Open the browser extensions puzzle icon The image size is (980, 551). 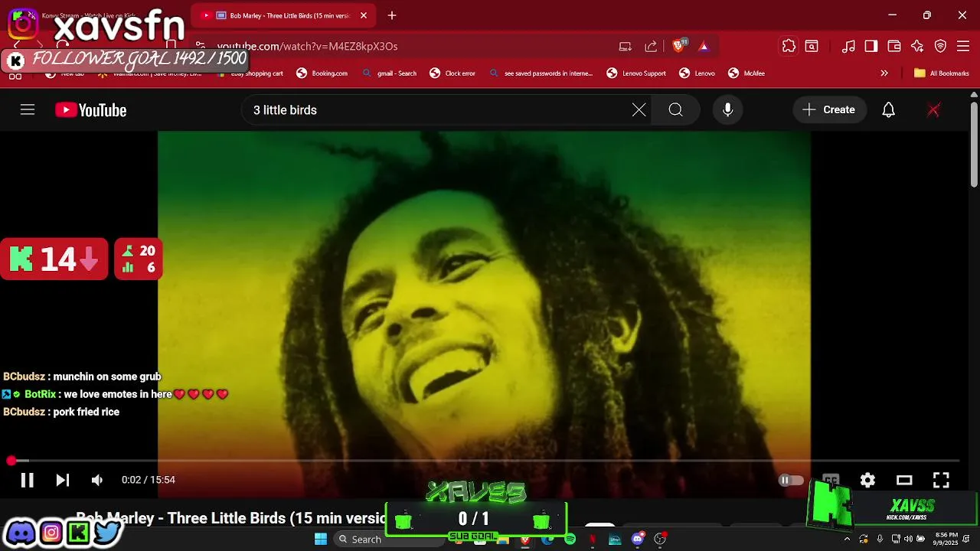click(x=789, y=46)
